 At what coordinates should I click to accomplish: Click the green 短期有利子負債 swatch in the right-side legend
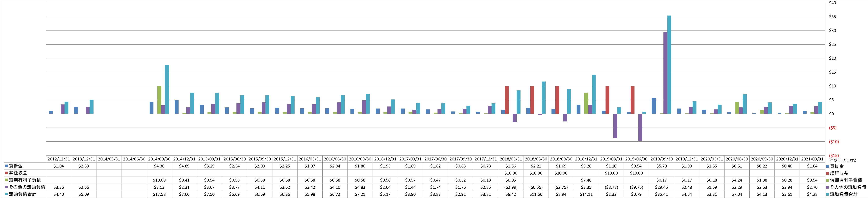point(828,180)
